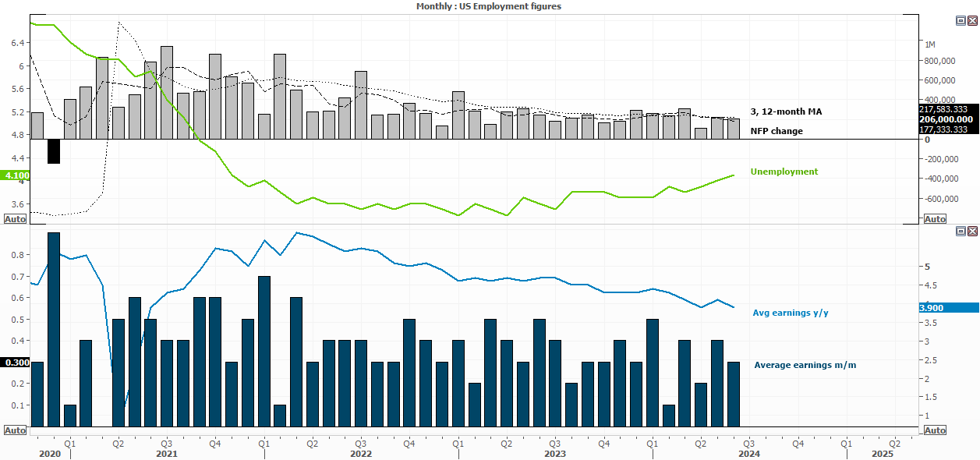This screenshot has height=460, width=980.
Task: Click Auto on the lower panel's m/m earnings axis
Action: point(15,430)
